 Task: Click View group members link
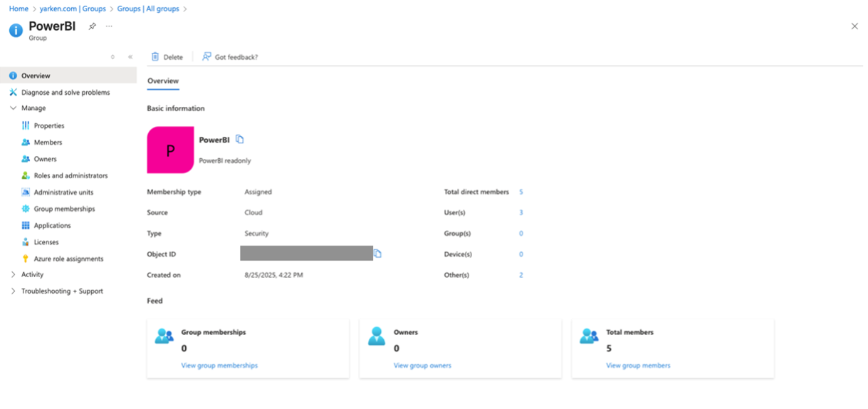pos(638,366)
